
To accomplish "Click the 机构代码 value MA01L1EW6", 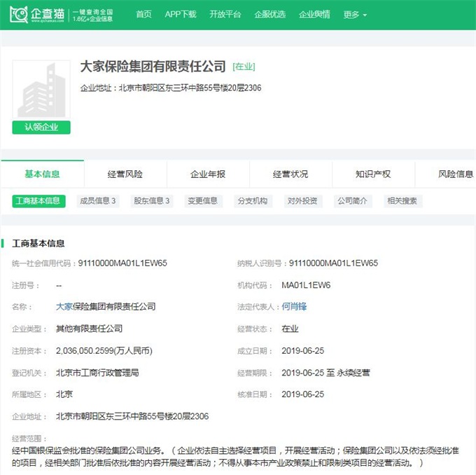I will click(306, 285).
